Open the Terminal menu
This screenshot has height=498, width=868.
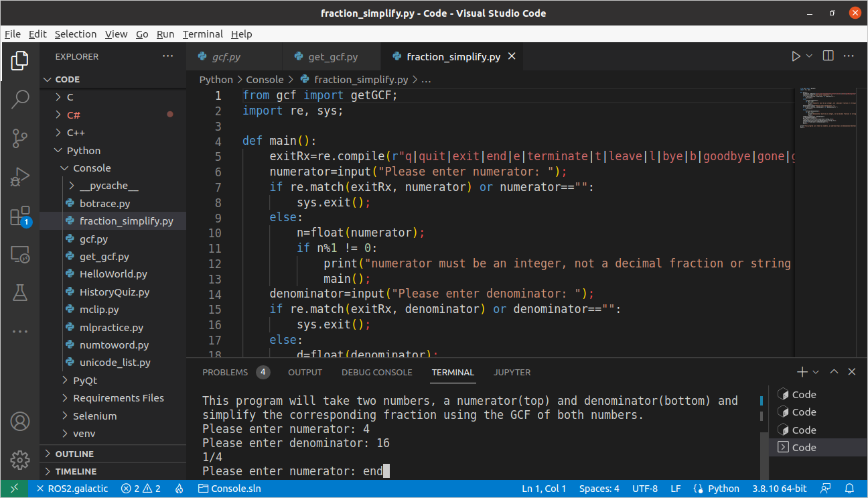click(202, 34)
